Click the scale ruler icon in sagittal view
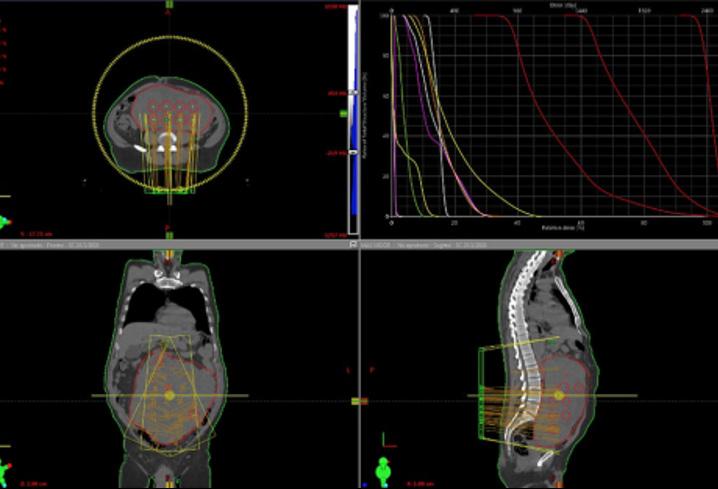The image size is (718, 489). coord(389,440)
